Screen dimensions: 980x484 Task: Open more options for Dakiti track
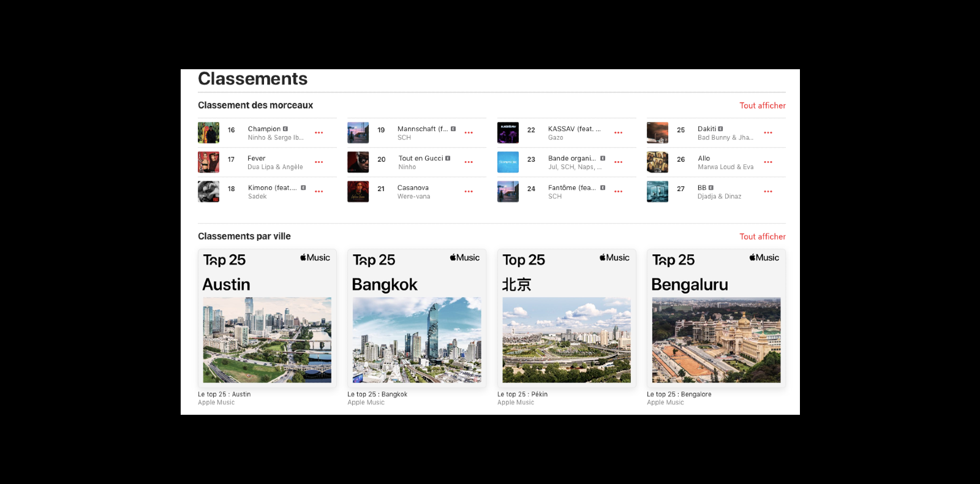click(768, 133)
